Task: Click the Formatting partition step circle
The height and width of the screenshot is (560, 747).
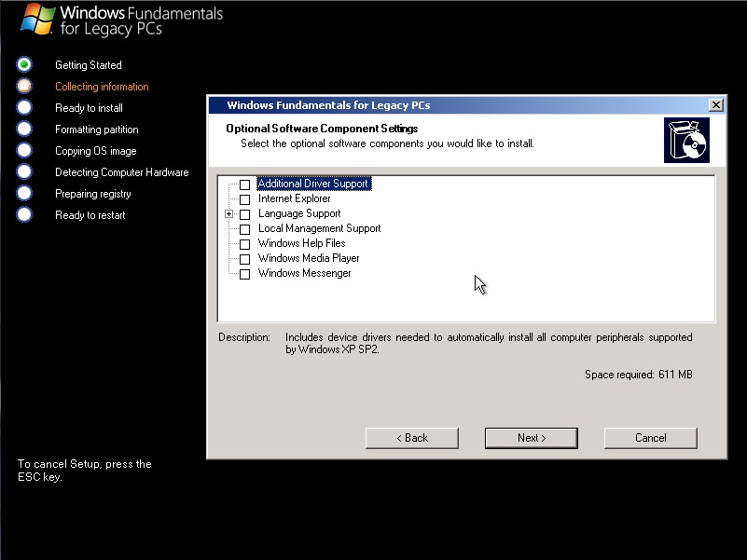Action: pos(23,130)
